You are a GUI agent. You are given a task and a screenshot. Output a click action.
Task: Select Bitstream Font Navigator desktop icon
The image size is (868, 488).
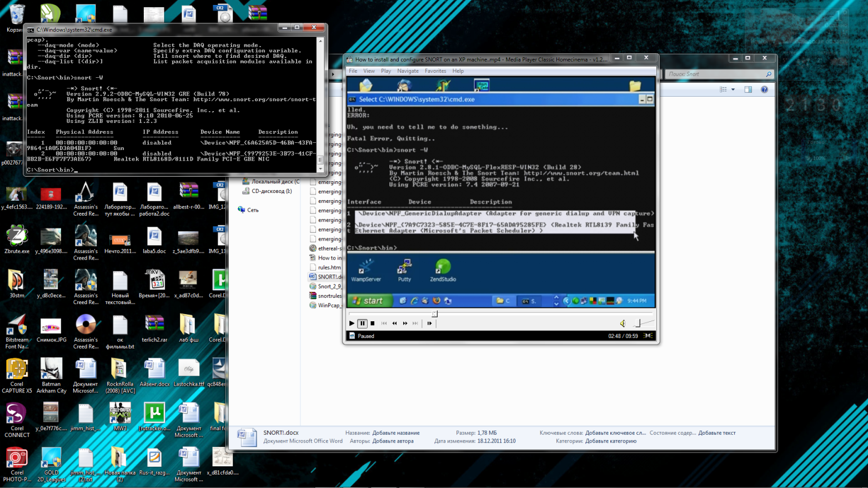(17, 332)
